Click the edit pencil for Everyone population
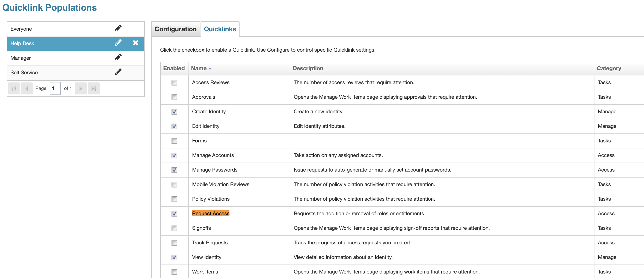The image size is (644, 278). pos(118,28)
